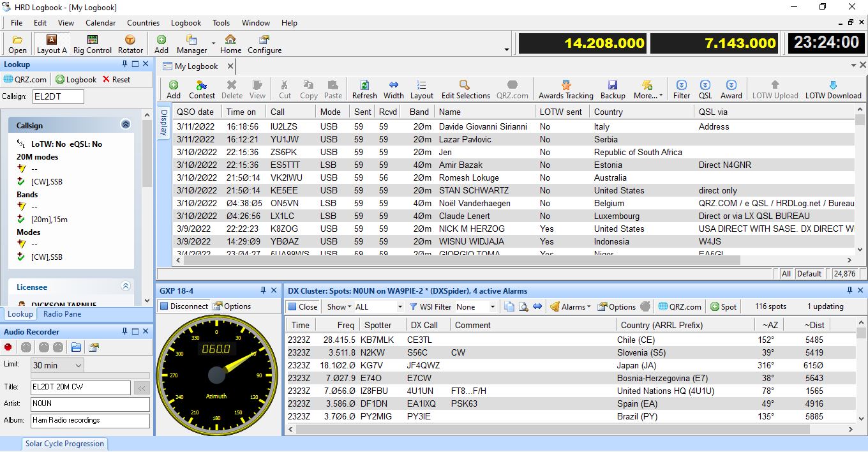Click the Logbook button in Lookup pane
Image resolution: width=868 pixels, height=452 pixels.
(76, 79)
